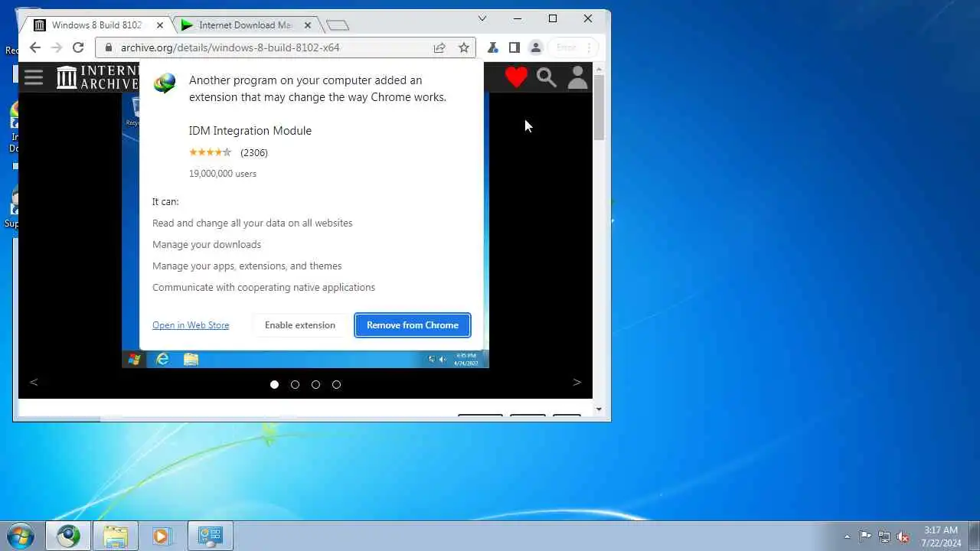Switch to Internet Download Manager tab

(245, 25)
